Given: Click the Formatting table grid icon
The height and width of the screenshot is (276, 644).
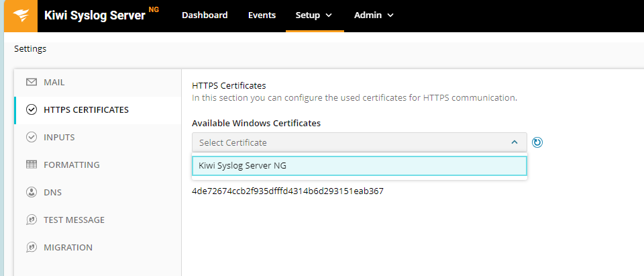Looking at the screenshot, I should (x=32, y=165).
